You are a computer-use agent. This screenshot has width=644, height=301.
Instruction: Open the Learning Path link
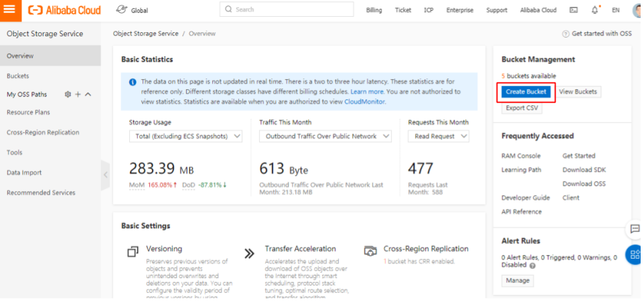pyautogui.click(x=521, y=170)
